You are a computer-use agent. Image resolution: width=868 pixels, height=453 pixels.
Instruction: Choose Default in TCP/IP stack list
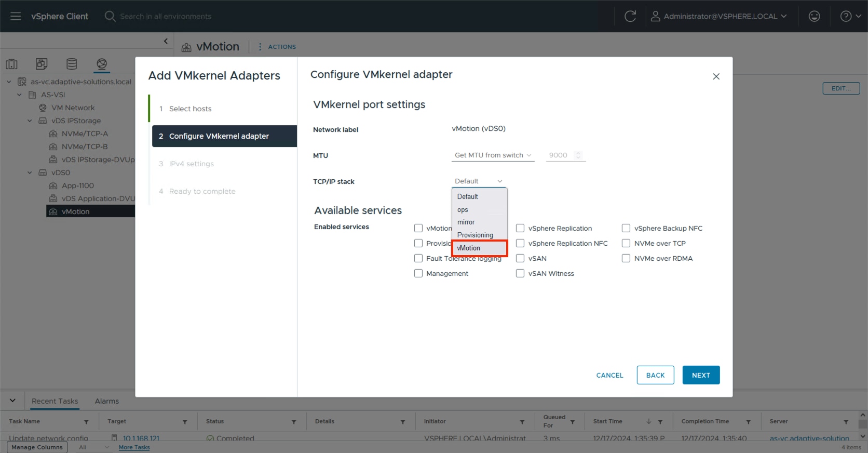pyautogui.click(x=479, y=196)
